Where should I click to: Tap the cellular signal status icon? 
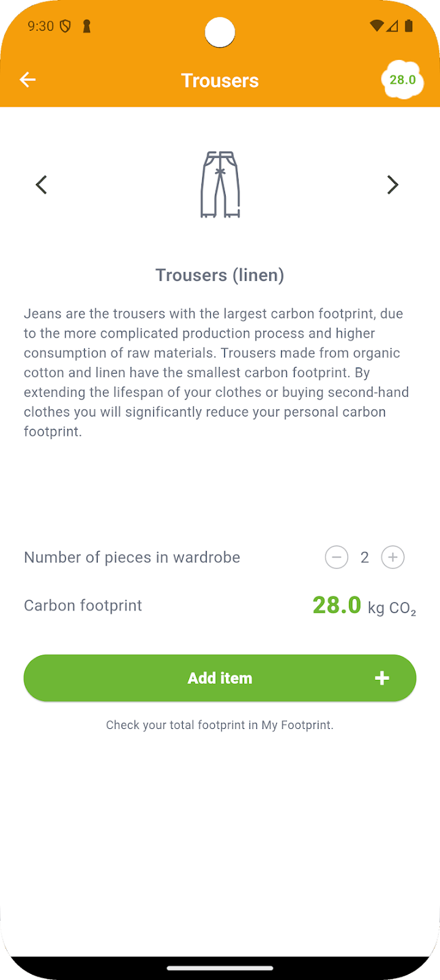pos(392,27)
